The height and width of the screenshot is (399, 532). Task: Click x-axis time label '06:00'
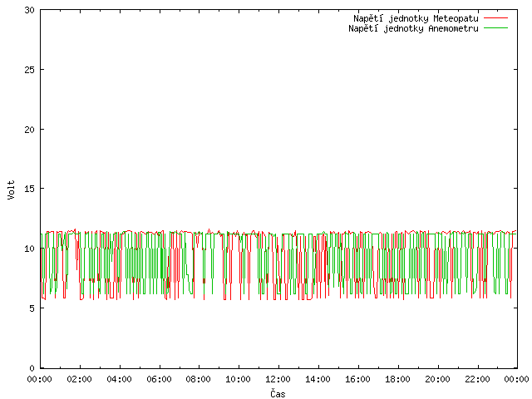[159, 379]
